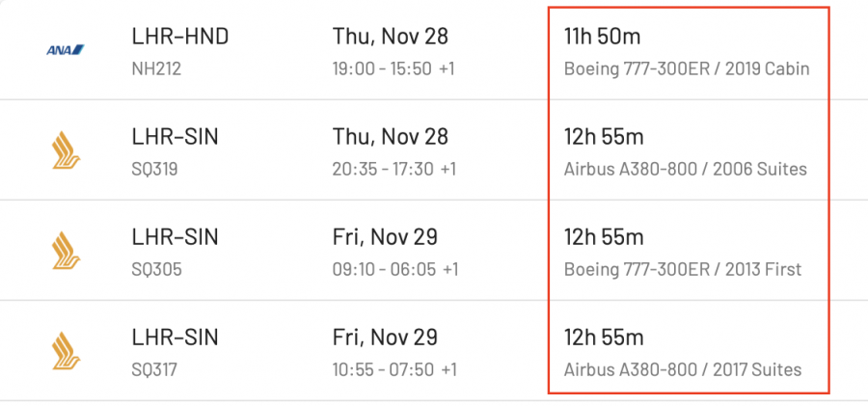The height and width of the screenshot is (406, 868).
Task: Select flight number SQ319
Action: (x=155, y=169)
